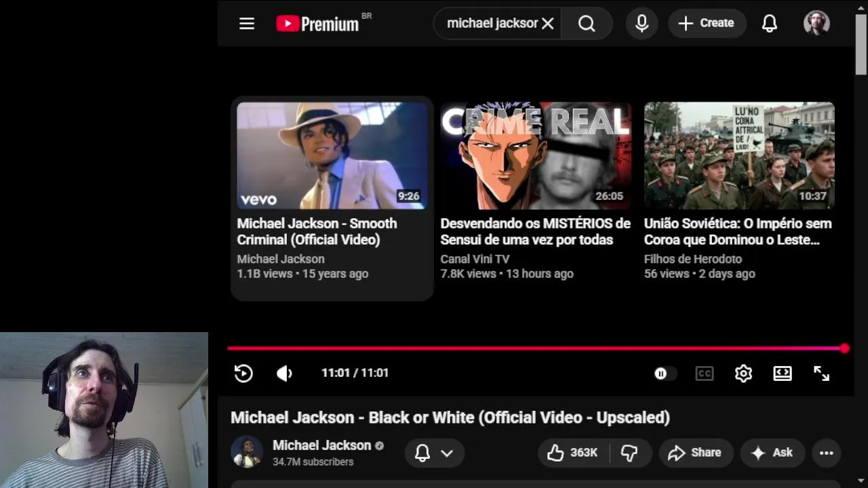The width and height of the screenshot is (868, 488).
Task: Click the magnifier search button
Action: click(587, 24)
